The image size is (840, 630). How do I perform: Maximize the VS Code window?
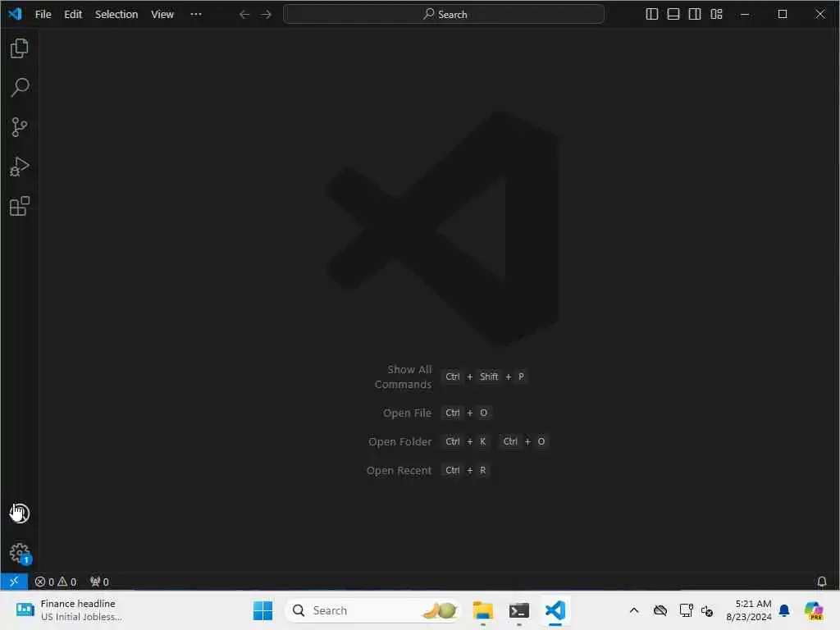click(x=782, y=15)
